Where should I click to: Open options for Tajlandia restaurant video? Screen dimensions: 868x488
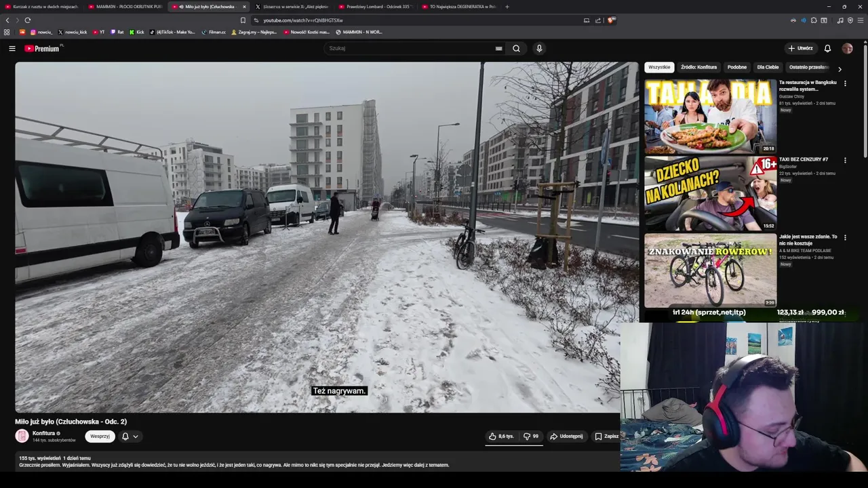point(845,83)
